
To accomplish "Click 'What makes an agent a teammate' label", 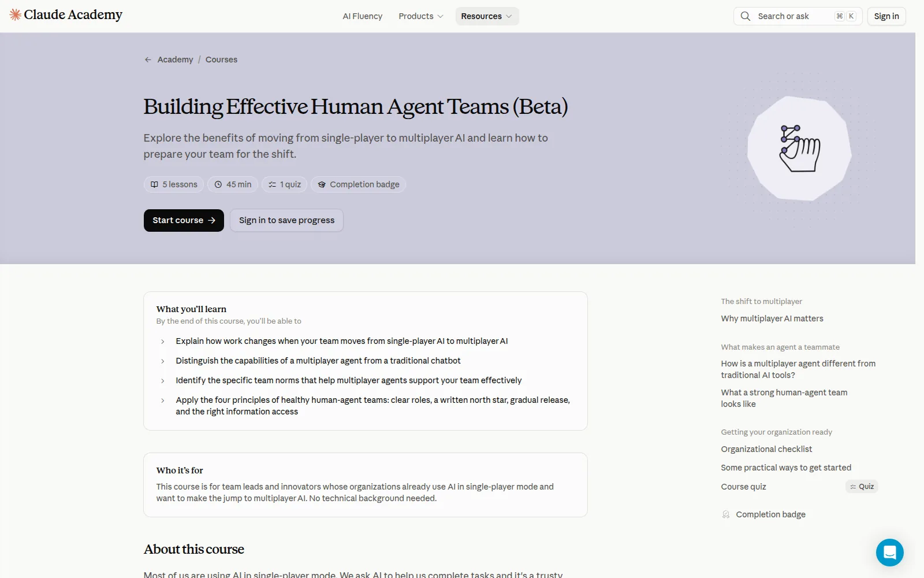I will click(x=780, y=347).
